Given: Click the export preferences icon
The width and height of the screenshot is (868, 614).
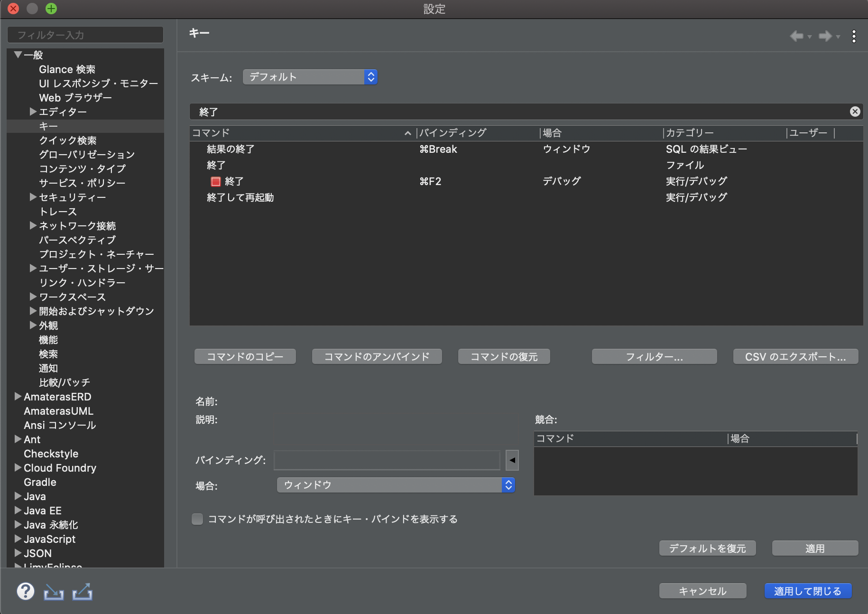Looking at the screenshot, I should (x=83, y=592).
